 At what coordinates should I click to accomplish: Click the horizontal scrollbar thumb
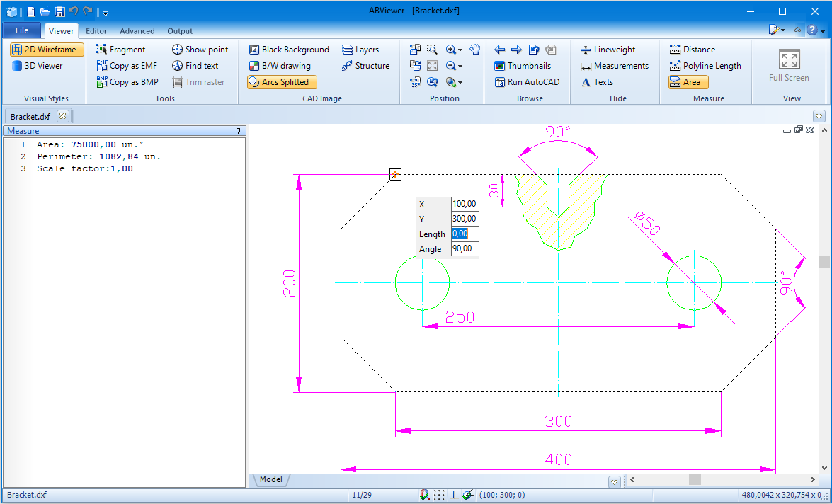[695, 480]
